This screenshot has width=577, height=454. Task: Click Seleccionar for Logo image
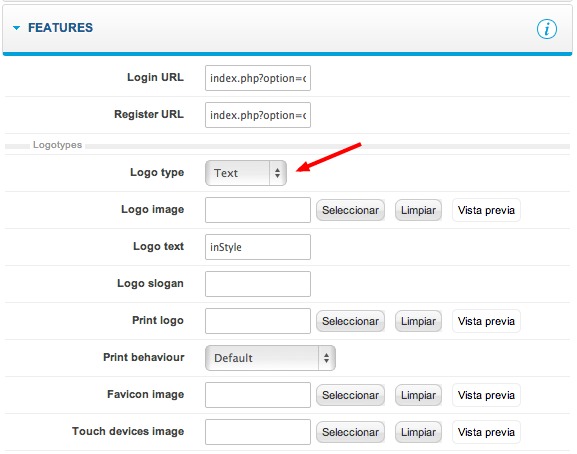350,210
